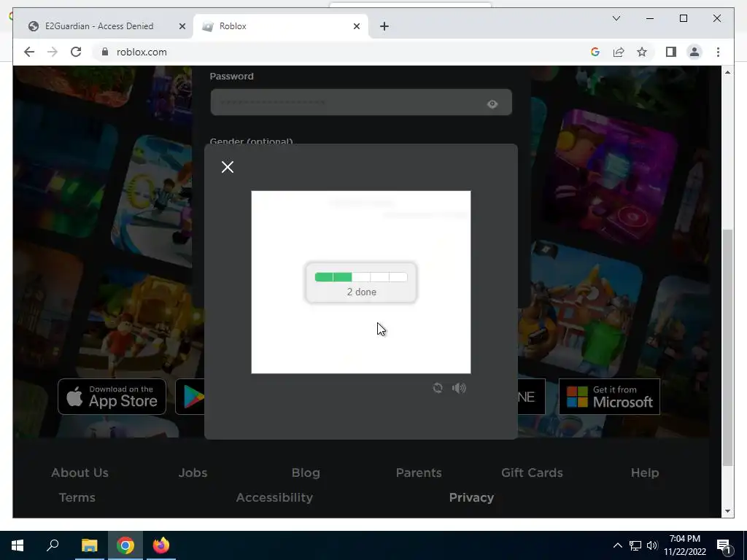This screenshot has width=747, height=560.
Task: Open the Download on the App Store badge
Action: (x=112, y=397)
